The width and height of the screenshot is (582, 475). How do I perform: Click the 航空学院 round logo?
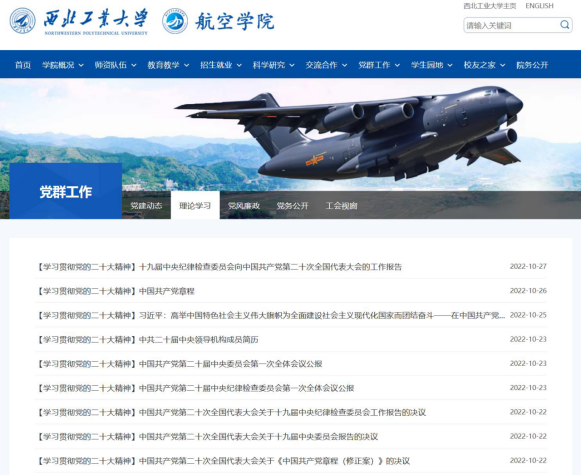tap(175, 21)
